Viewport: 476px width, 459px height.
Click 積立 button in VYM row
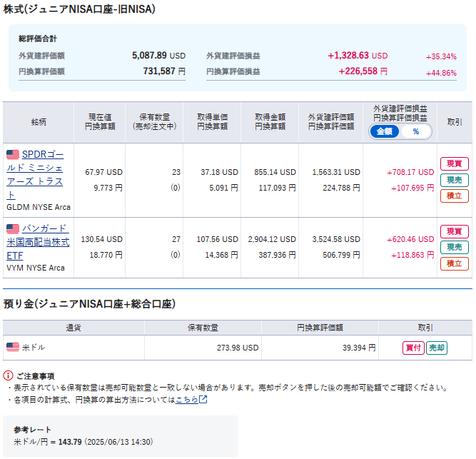pyautogui.click(x=454, y=263)
